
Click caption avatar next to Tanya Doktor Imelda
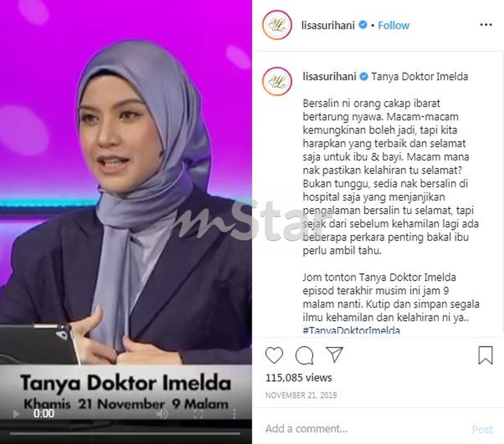click(277, 81)
